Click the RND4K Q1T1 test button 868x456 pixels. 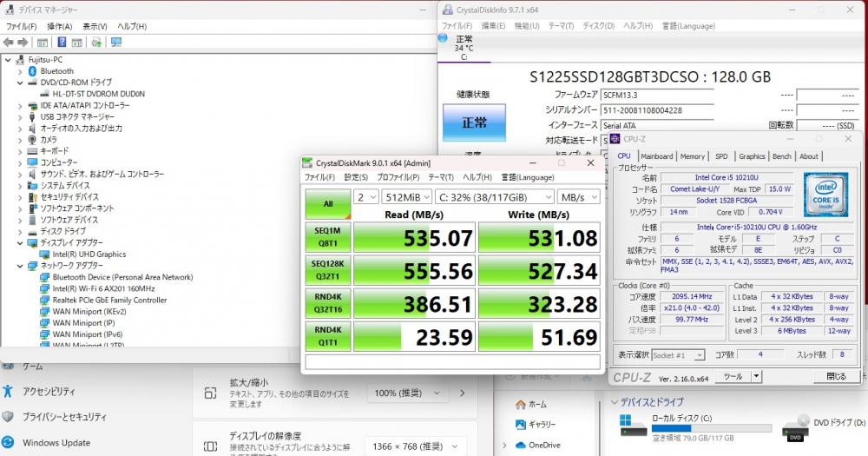[328, 337]
